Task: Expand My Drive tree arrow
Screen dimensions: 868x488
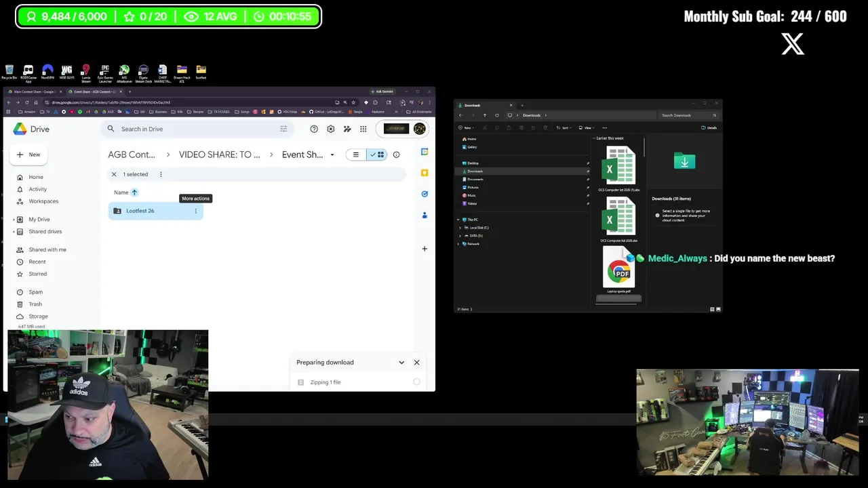Action: tap(14, 220)
